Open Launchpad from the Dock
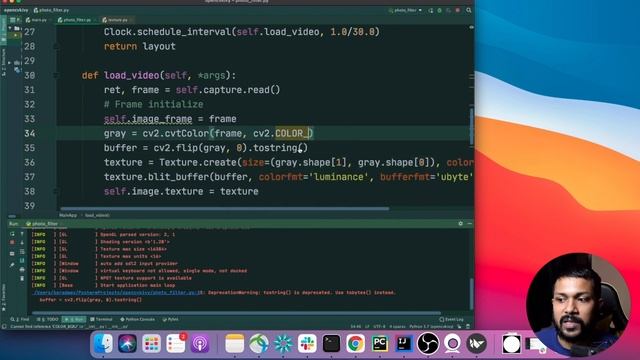 (151, 344)
